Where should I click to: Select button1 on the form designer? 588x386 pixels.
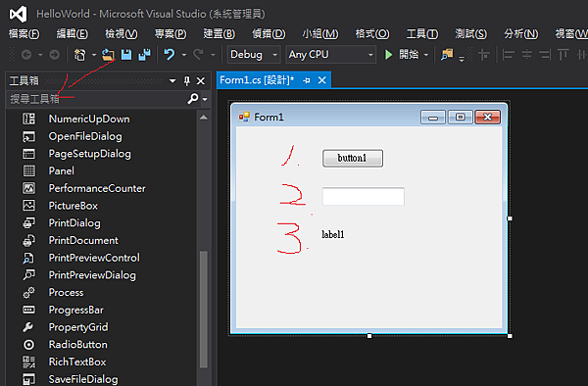click(x=353, y=158)
